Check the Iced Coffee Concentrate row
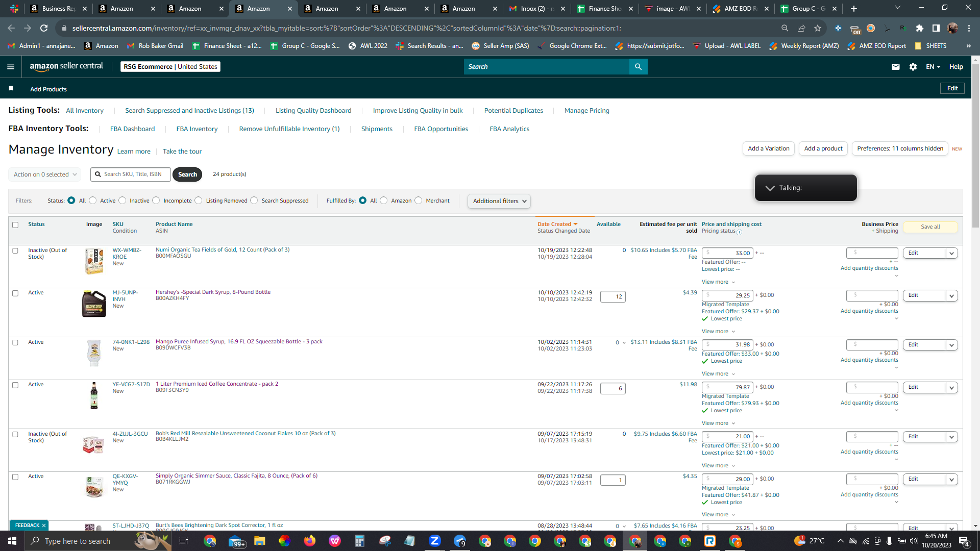Screen dimensions: 980x551 tap(15, 385)
